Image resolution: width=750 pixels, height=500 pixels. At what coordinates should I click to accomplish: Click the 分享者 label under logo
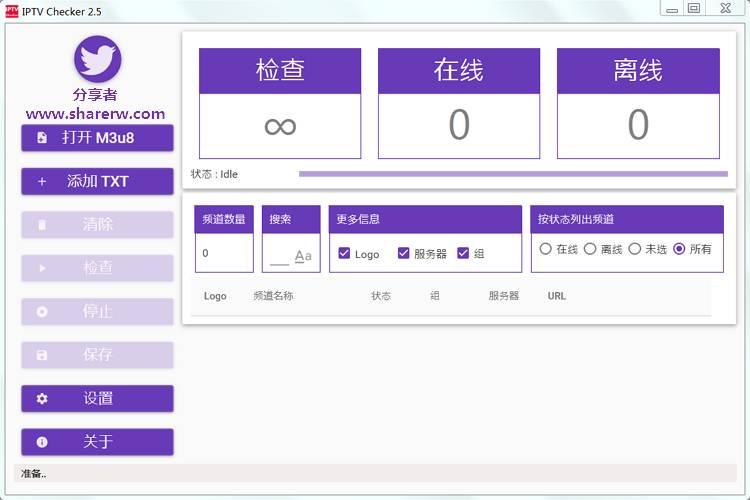[95, 95]
